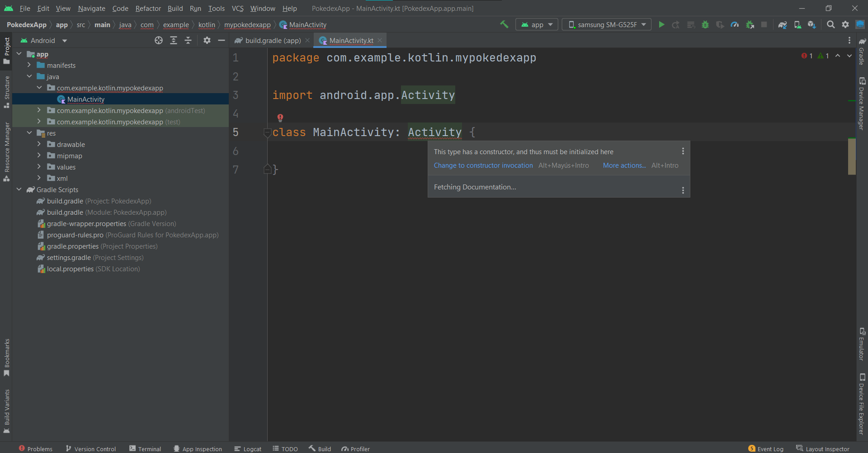Image resolution: width=868 pixels, height=453 pixels.
Task: Click the Search Everywhere magnifier icon
Action: [x=830, y=24]
